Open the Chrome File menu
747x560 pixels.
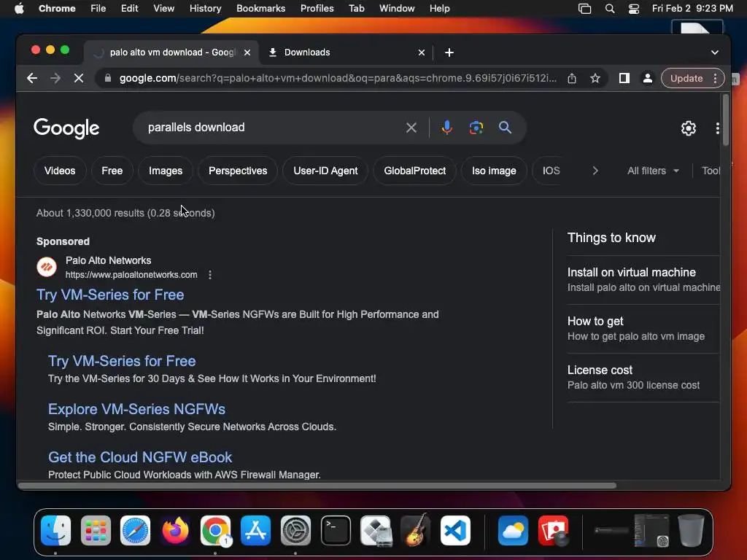tap(98, 9)
